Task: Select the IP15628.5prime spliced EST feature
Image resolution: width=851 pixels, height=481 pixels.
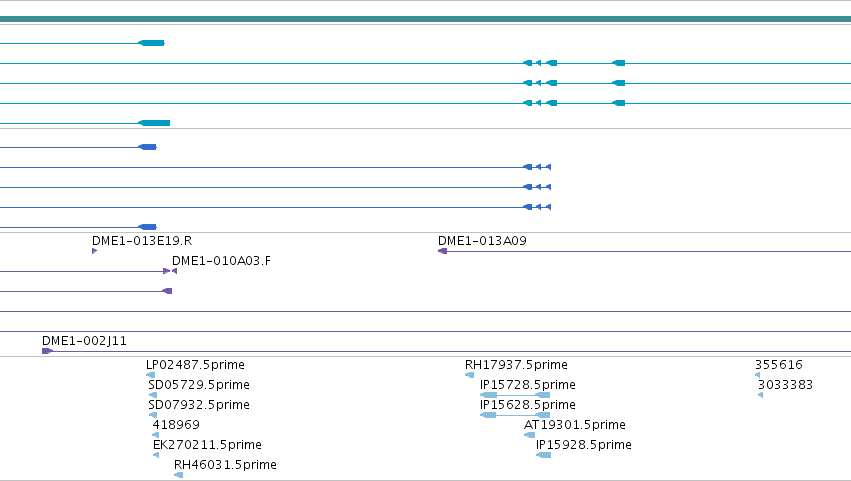Action: pos(515,415)
